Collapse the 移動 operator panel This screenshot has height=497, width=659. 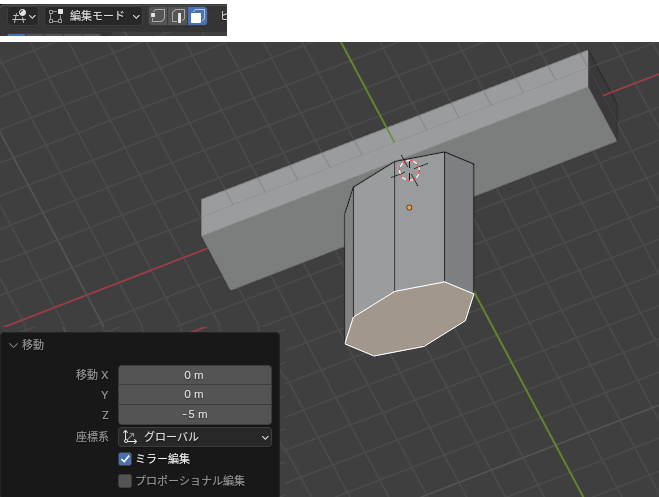coord(13,344)
